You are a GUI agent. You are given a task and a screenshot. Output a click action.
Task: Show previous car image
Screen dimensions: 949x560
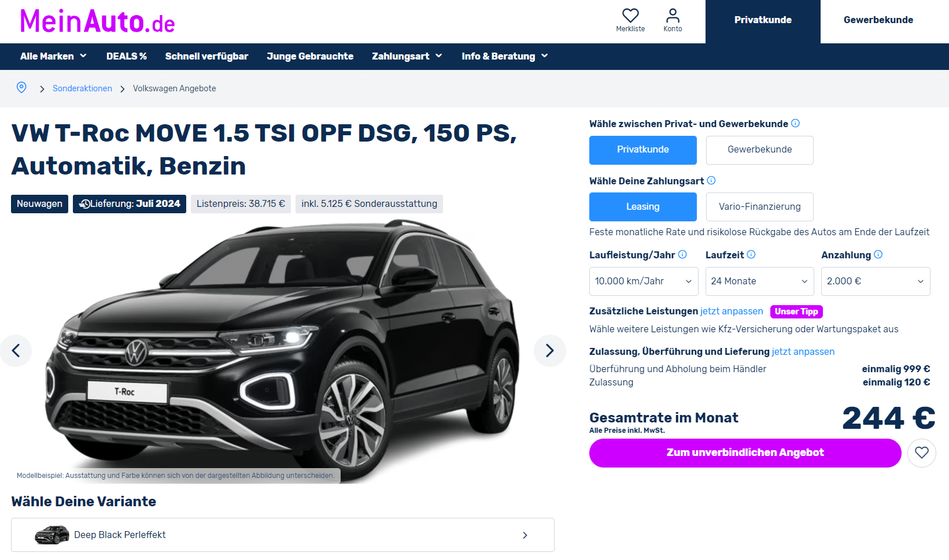pos(16,351)
